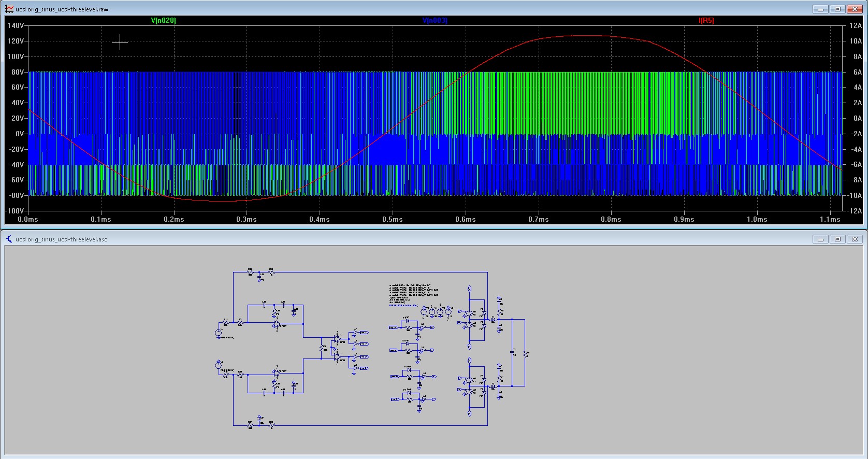Click the -60V label on the voltage axis
The image size is (868, 459).
pos(16,180)
